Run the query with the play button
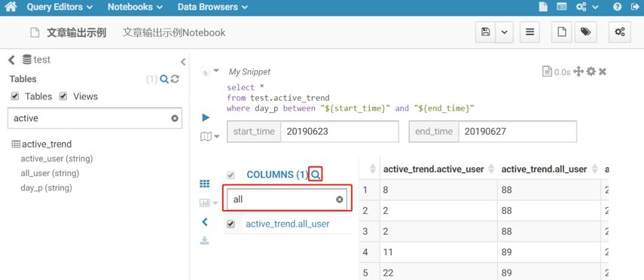Screen dimensions: 644x280 [x=206, y=118]
